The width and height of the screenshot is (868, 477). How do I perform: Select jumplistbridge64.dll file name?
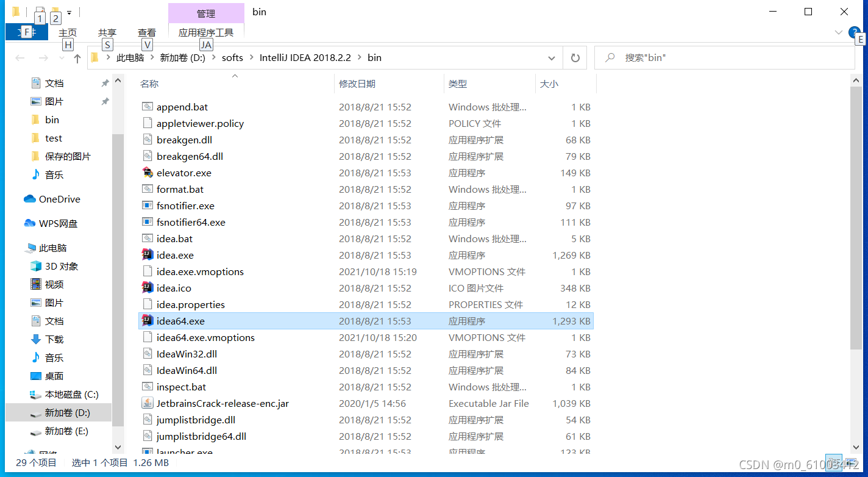click(201, 436)
